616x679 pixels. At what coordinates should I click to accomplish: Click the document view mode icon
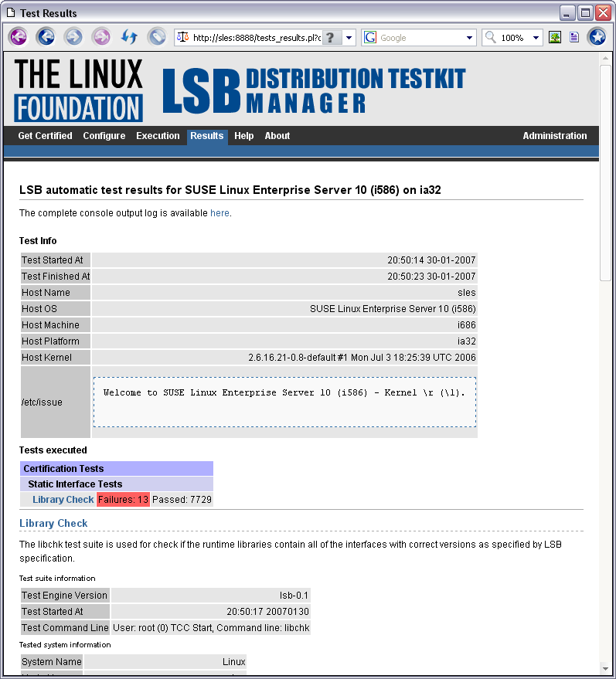pyautogui.click(x=574, y=37)
